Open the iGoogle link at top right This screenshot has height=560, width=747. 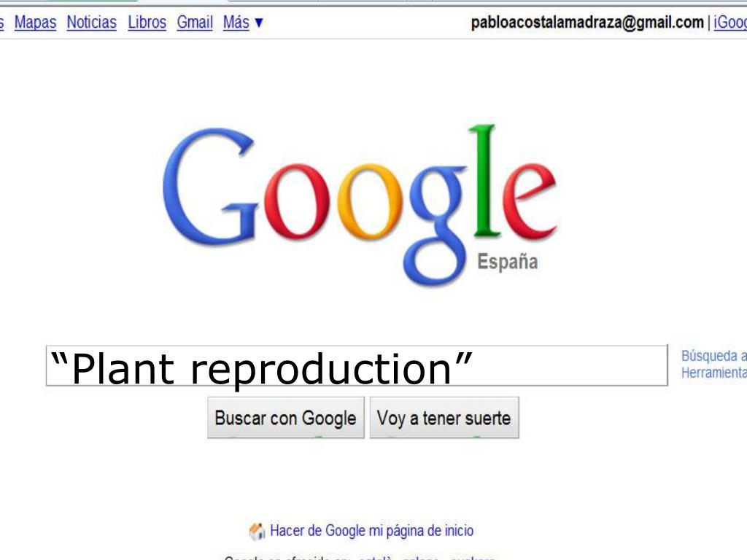[x=729, y=23]
